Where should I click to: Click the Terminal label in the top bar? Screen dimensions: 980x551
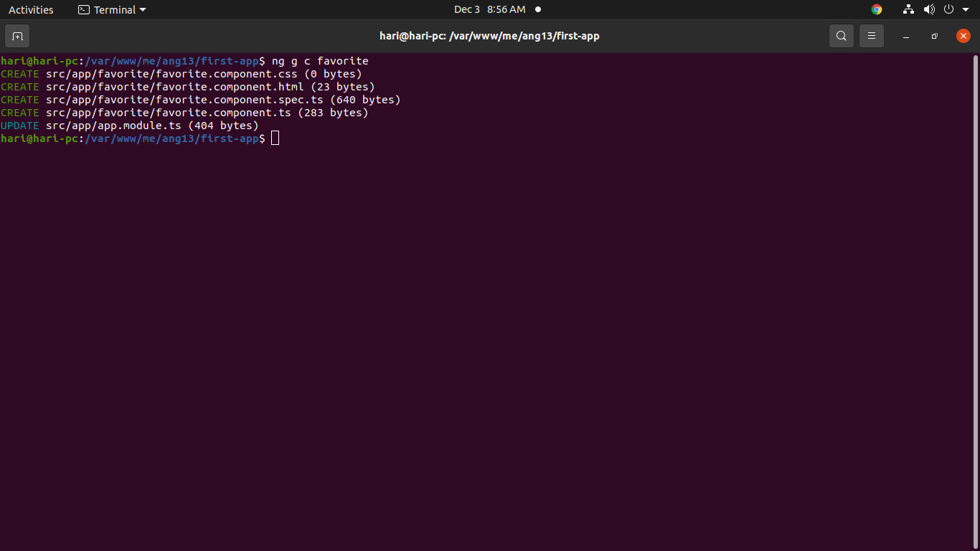pos(115,9)
